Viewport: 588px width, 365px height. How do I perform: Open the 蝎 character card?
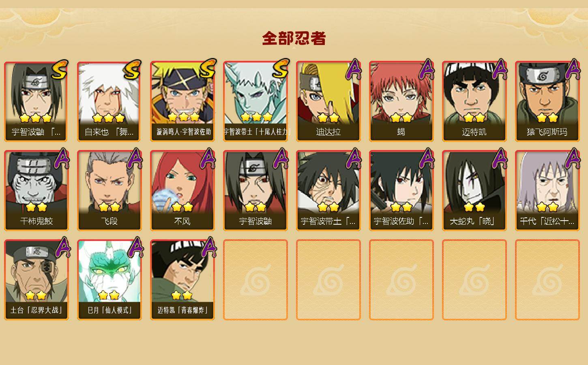[x=401, y=101]
